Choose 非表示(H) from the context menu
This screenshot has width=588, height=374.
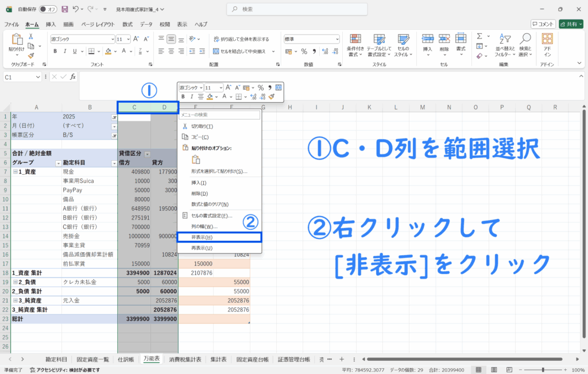pyautogui.click(x=219, y=237)
